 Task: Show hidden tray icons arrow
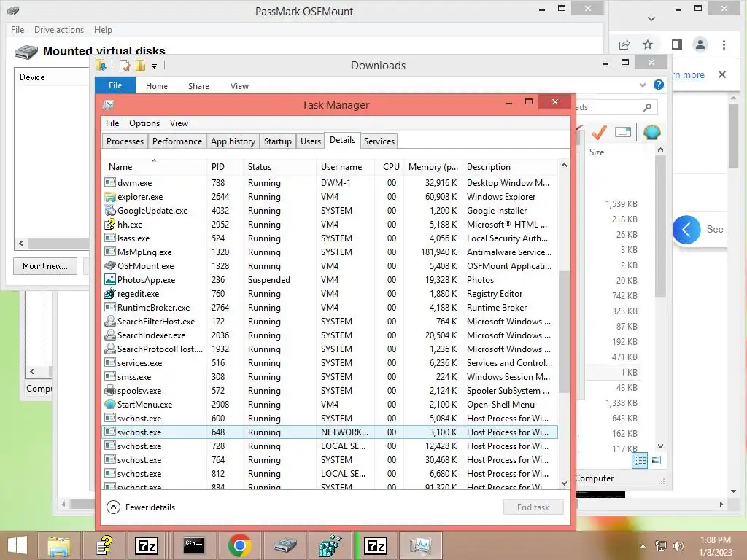pyautogui.click(x=643, y=546)
